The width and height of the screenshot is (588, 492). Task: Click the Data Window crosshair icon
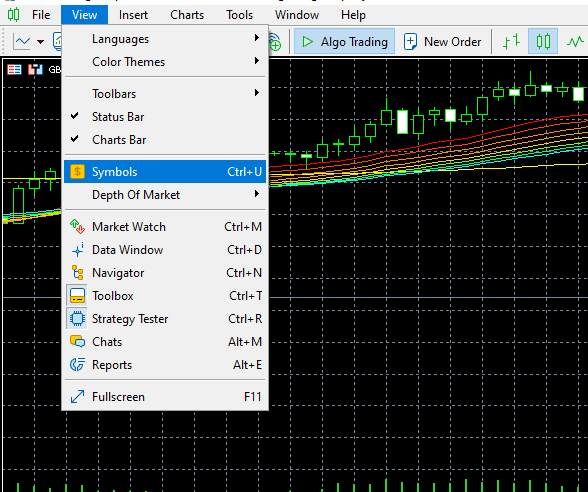pyautogui.click(x=77, y=250)
